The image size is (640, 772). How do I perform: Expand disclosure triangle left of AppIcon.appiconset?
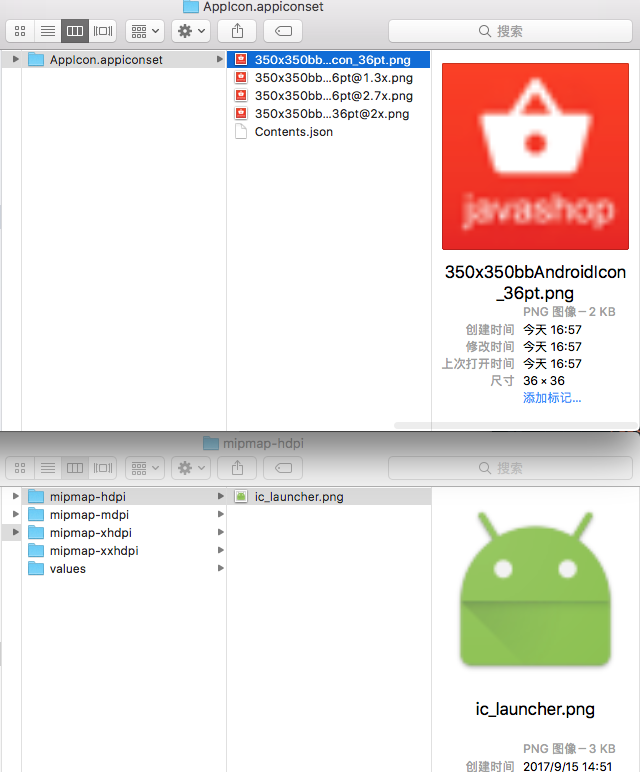pos(16,59)
